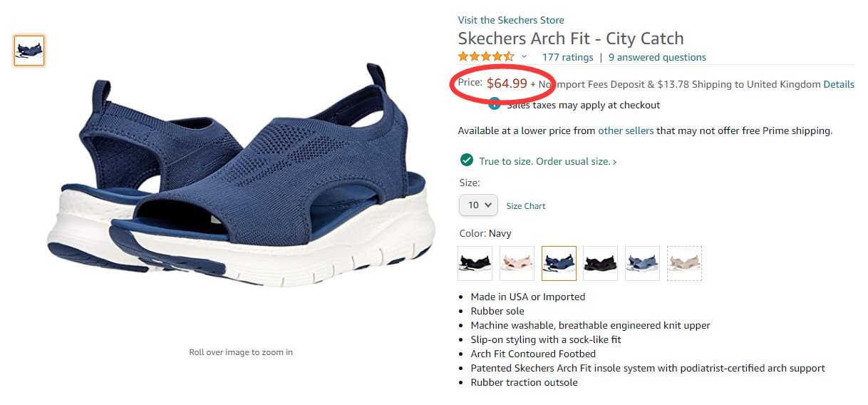Image resolution: width=868 pixels, height=405 pixels.
Task: Select the light blue sandal color swatch
Action: [x=643, y=264]
